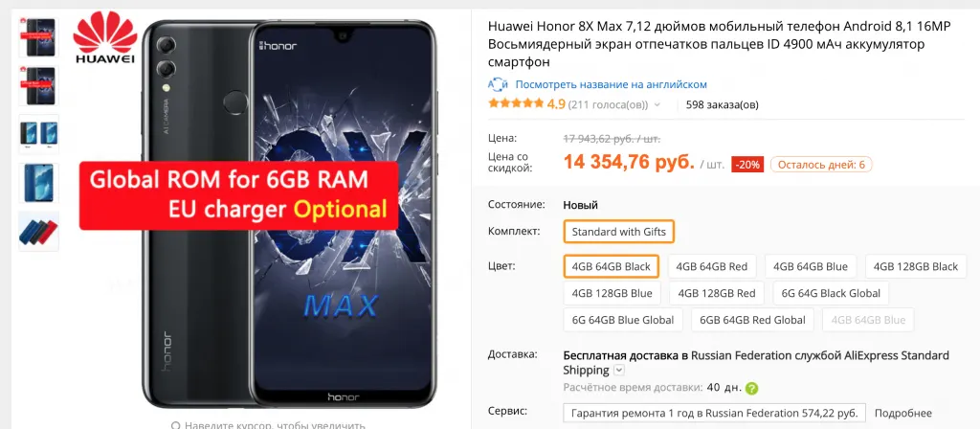Image resolution: width=980 pixels, height=429 pixels.
Task: Expand the ratings breakdown chevron
Action: tap(657, 105)
